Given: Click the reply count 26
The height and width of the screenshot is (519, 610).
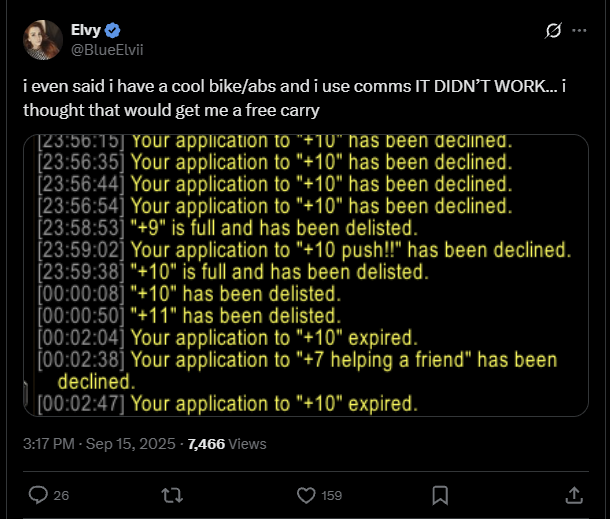Looking at the screenshot, I should [x=61, y=496].
